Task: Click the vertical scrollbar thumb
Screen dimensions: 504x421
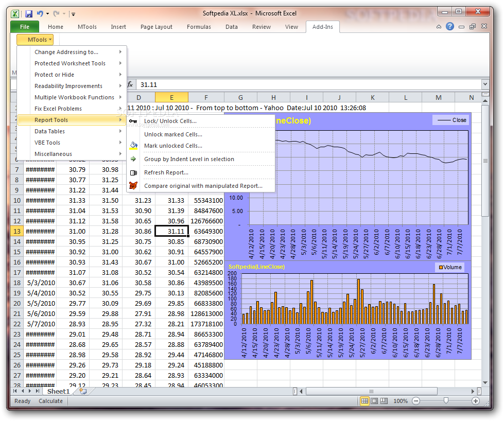Action: 485,161
